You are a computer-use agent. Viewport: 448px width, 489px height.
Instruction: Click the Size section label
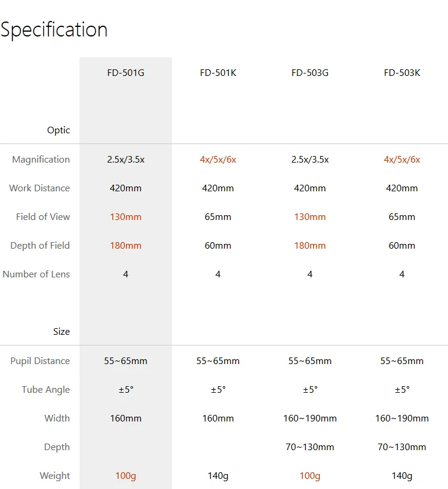61,332
